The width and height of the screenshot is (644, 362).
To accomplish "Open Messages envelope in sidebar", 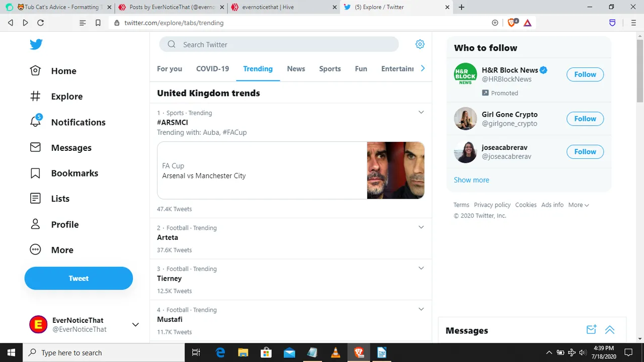I will click(x=35, y=147).
